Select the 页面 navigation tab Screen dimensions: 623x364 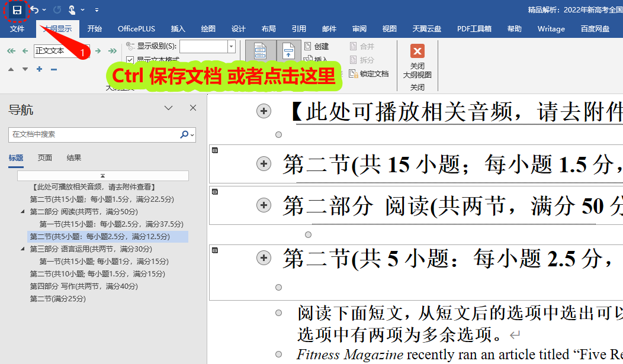pyautogui.click(x=45, y=158)
